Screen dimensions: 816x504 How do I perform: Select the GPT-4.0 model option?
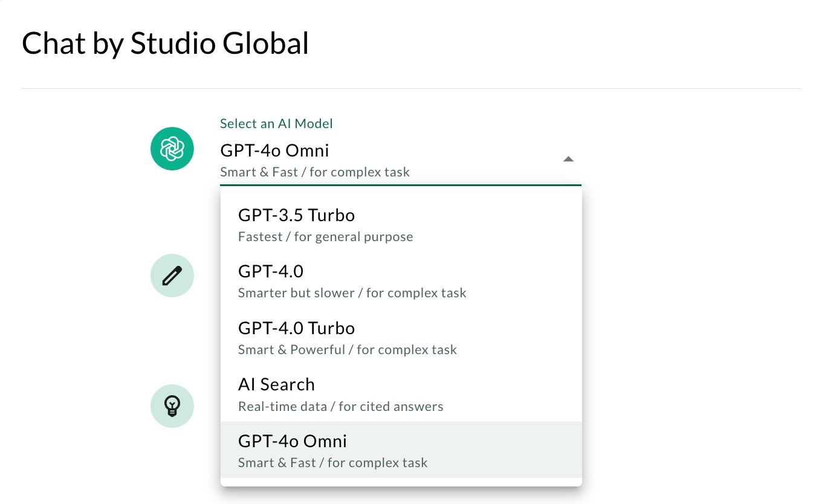tap(401, 280)
